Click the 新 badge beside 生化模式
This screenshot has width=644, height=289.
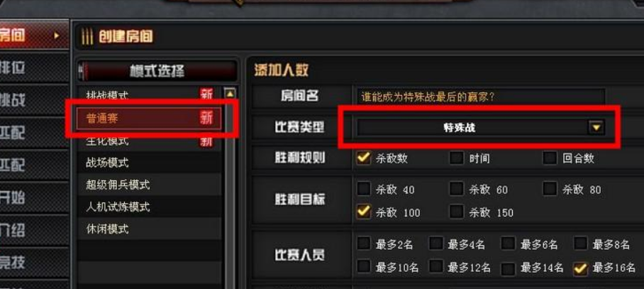tap(206, 142)
